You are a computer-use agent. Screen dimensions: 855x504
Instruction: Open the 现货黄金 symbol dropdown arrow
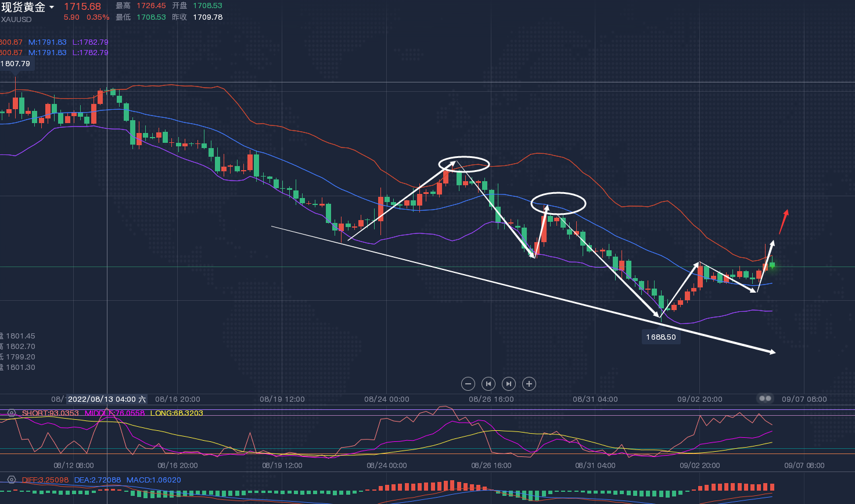pos(52,8)
